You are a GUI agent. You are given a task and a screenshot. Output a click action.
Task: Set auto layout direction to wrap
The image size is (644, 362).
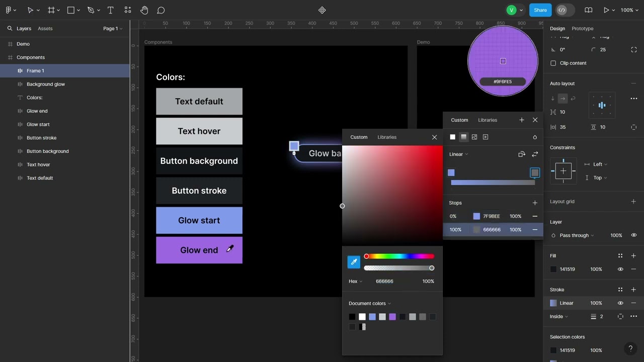click(x=573, y=99)
